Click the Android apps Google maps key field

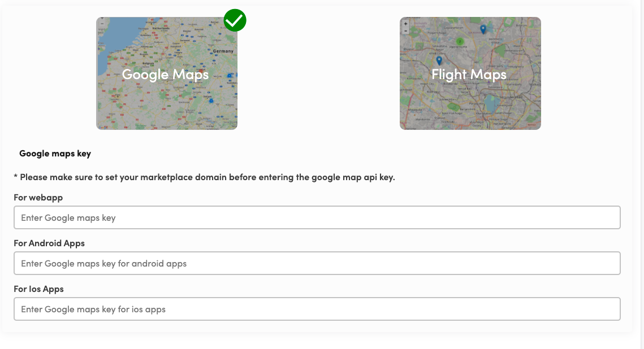[x=317, y=263]
